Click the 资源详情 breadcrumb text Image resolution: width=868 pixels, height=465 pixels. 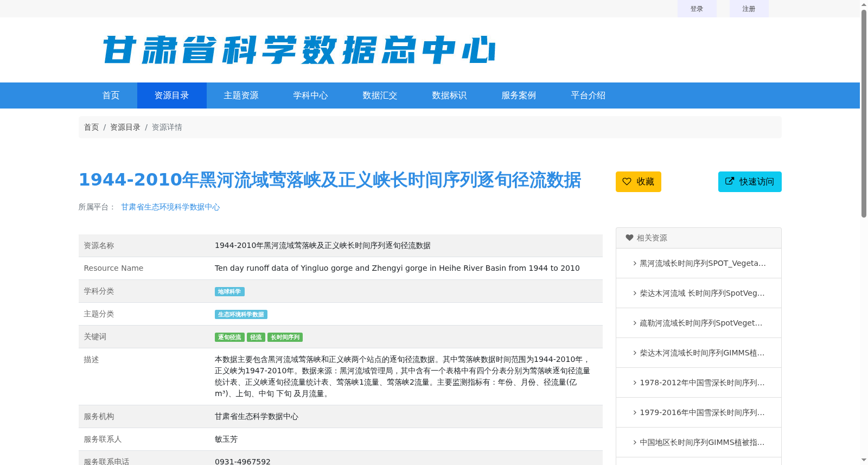coord(167,127)
